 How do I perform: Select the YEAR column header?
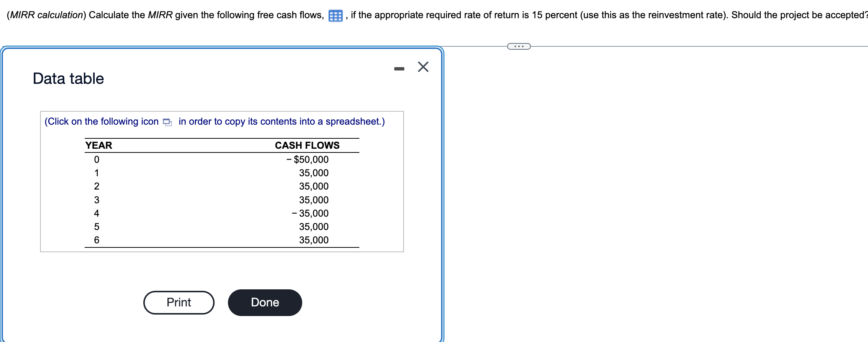coord(98,145)
